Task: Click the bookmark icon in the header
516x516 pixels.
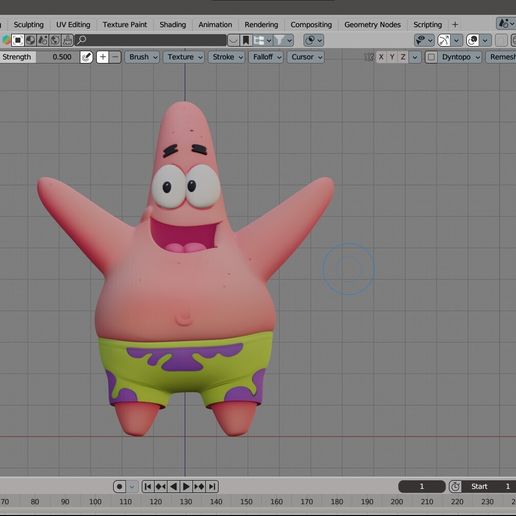Action: [246, 41]
